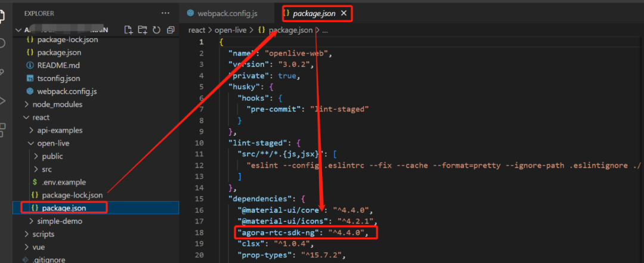The image size is (644, 263).
Task: Click the Refresh Explorer icon
Action: click(x=156, y=30)
